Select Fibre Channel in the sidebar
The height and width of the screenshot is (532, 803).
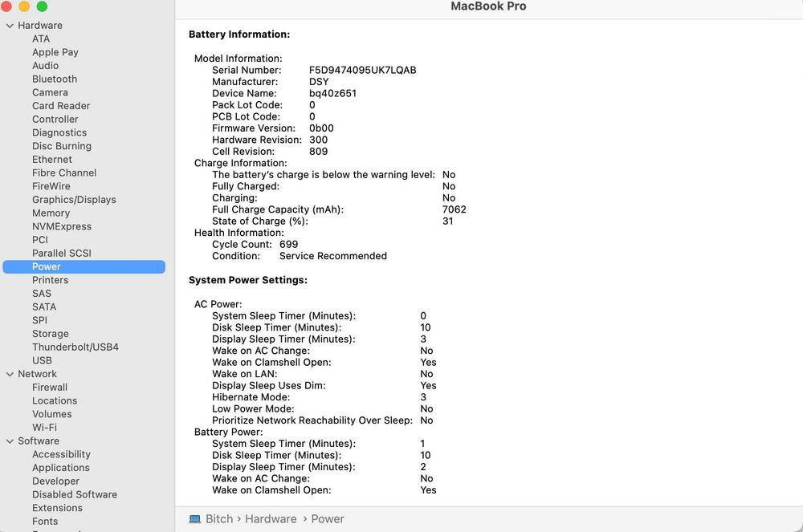64,173
